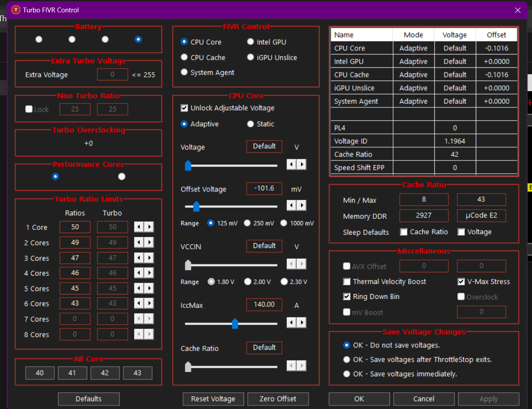Set All Core ratio to 40
The height and width of the screenshot is (409, 532).
tap(40, 373)
